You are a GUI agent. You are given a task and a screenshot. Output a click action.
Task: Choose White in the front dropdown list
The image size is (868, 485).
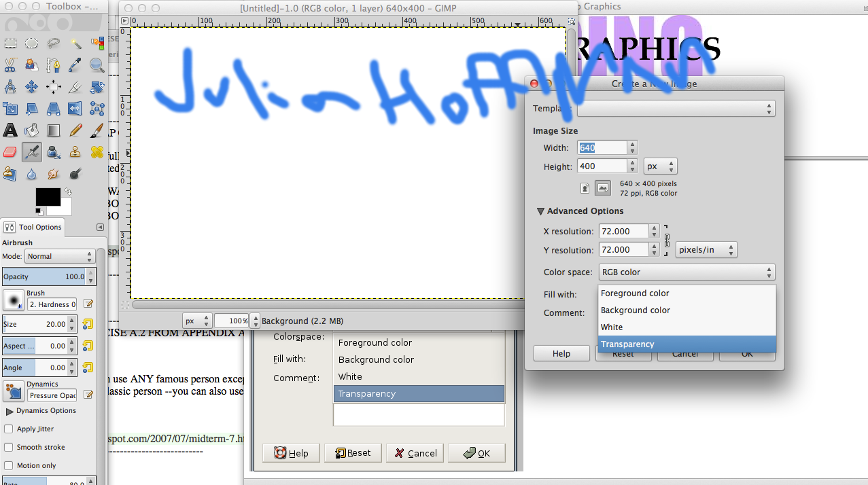[x=687, y=327]
